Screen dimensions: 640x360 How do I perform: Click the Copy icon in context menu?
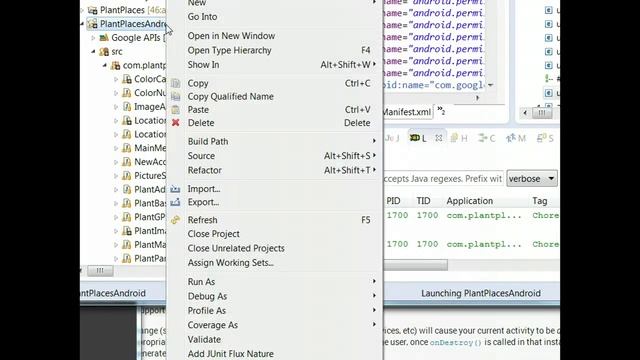(176, 83)
